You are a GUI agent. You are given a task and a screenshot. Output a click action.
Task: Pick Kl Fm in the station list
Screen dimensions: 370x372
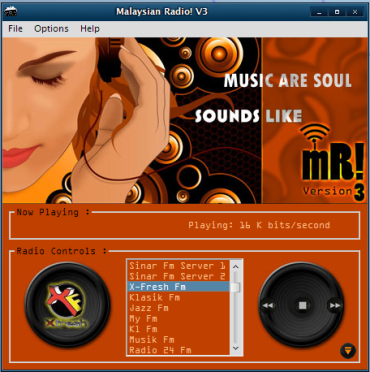pyautogui.click(x=178, y=329)
